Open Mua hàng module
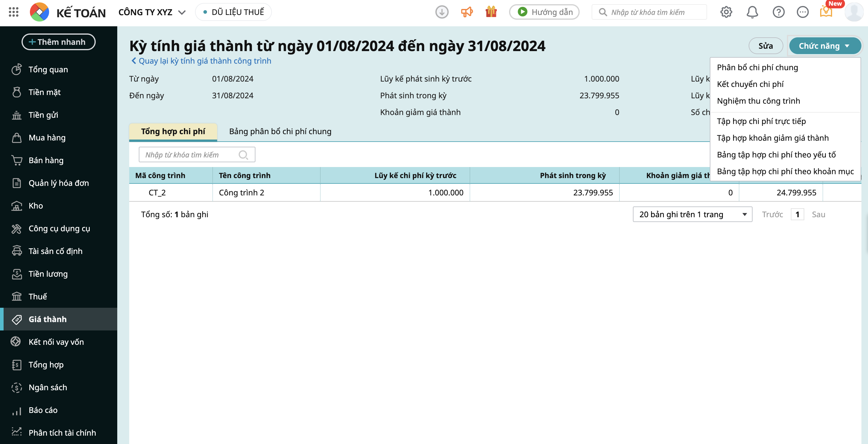Screen dimensions: 868x444 (59, 138)
